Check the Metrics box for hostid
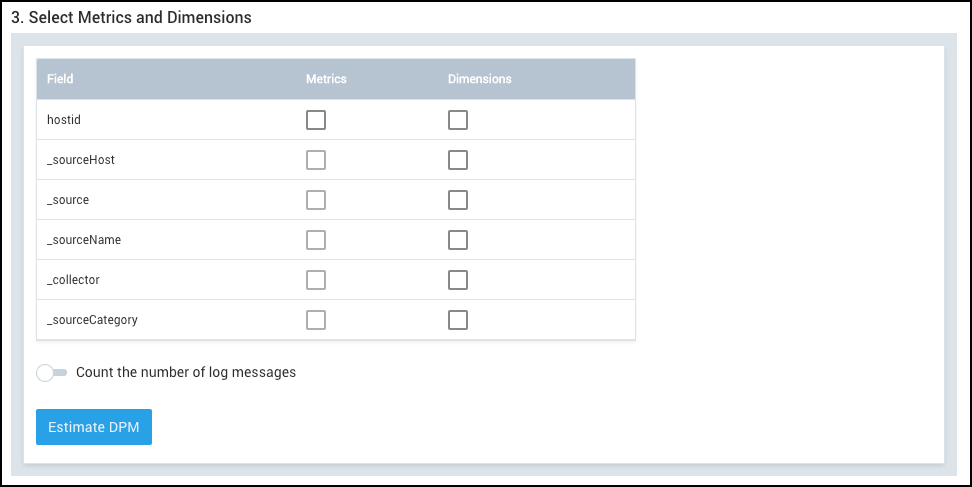Image resolution: width=972 pixels, height=487 pixels. coord(316,120)
